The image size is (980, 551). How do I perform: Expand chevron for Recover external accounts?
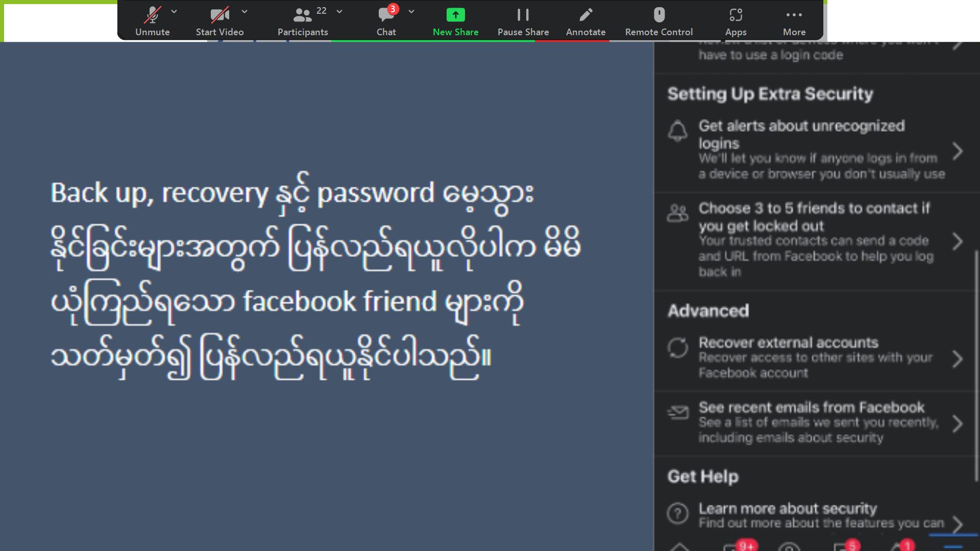tap(958, 359)
